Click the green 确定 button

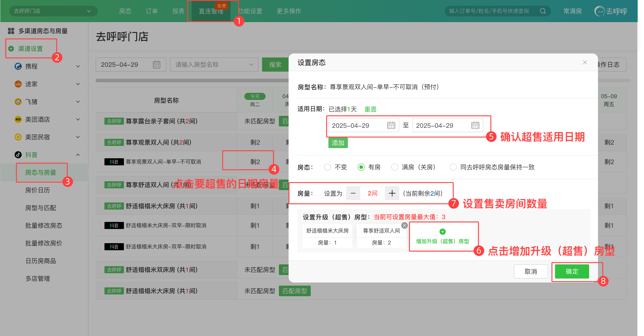572,271
